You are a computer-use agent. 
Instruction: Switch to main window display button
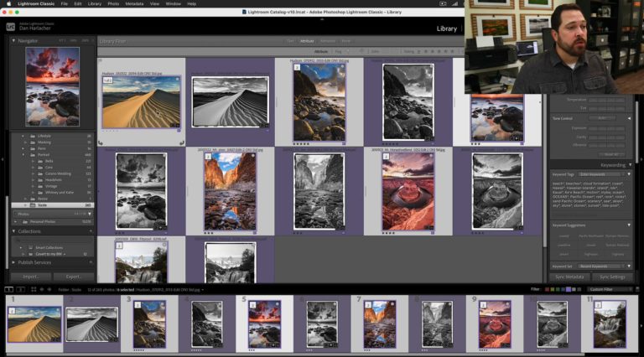pos(8,290)
